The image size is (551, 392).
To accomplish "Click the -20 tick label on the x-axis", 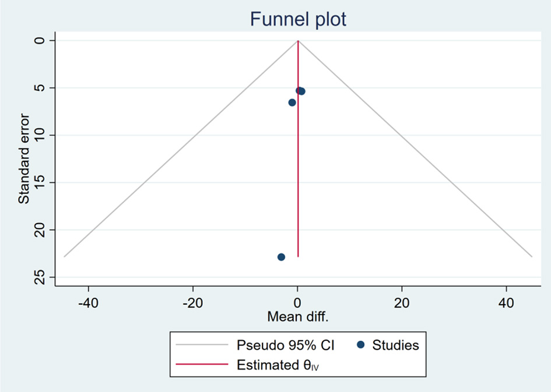I will coord(193,303).
